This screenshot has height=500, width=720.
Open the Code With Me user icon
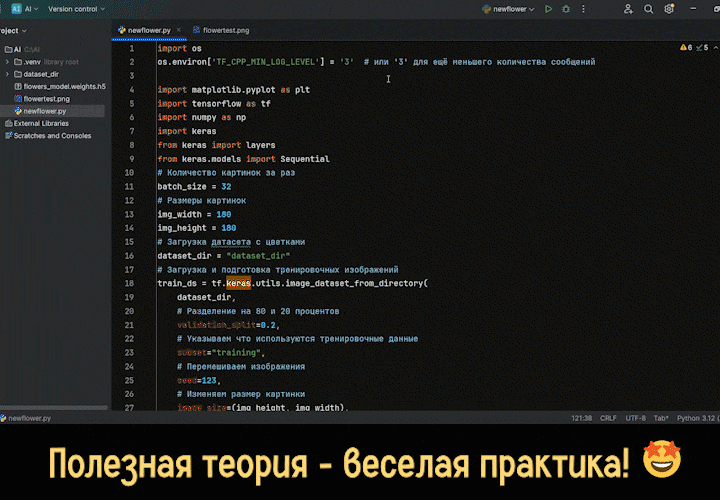628,9
